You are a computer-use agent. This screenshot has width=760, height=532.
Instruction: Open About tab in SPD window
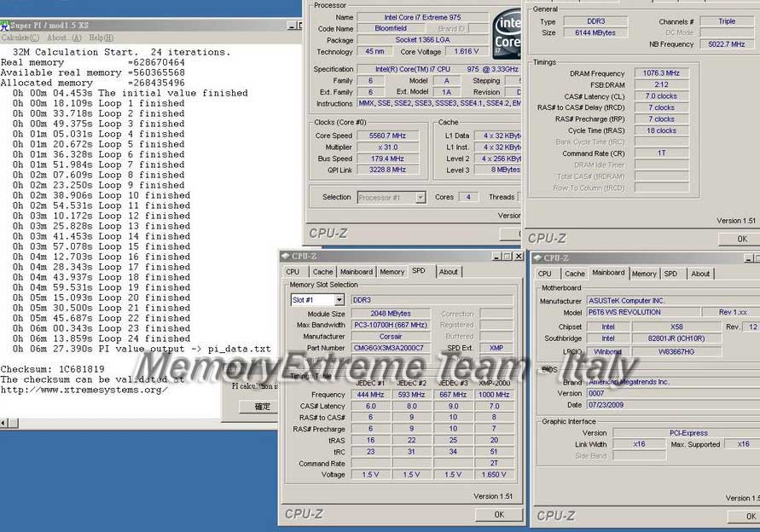coord(449,272)
